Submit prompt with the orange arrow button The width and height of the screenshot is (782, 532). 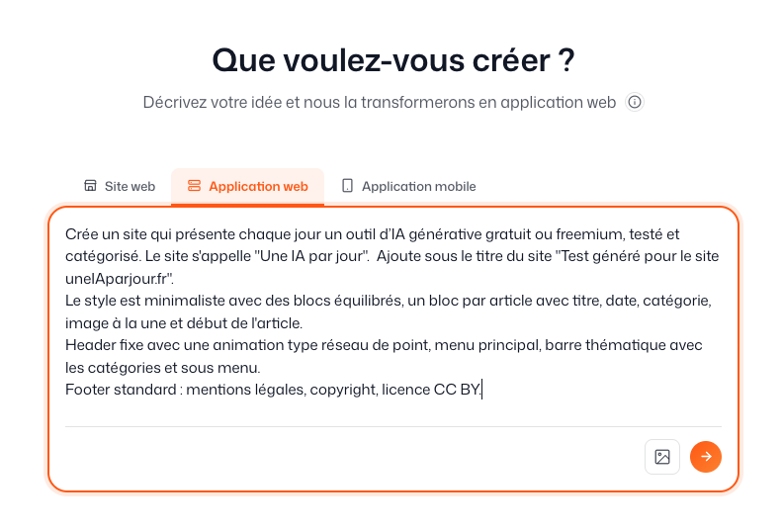coord(705,457)
